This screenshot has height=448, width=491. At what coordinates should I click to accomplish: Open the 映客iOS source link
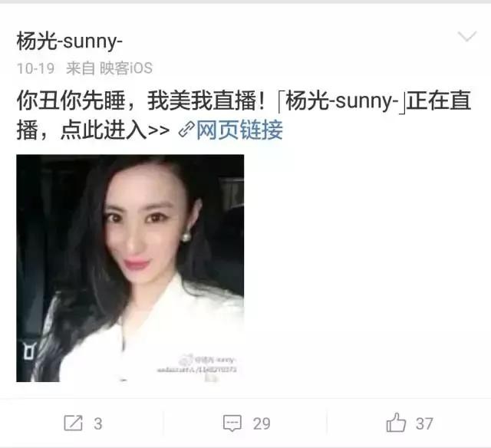point(126,68)
